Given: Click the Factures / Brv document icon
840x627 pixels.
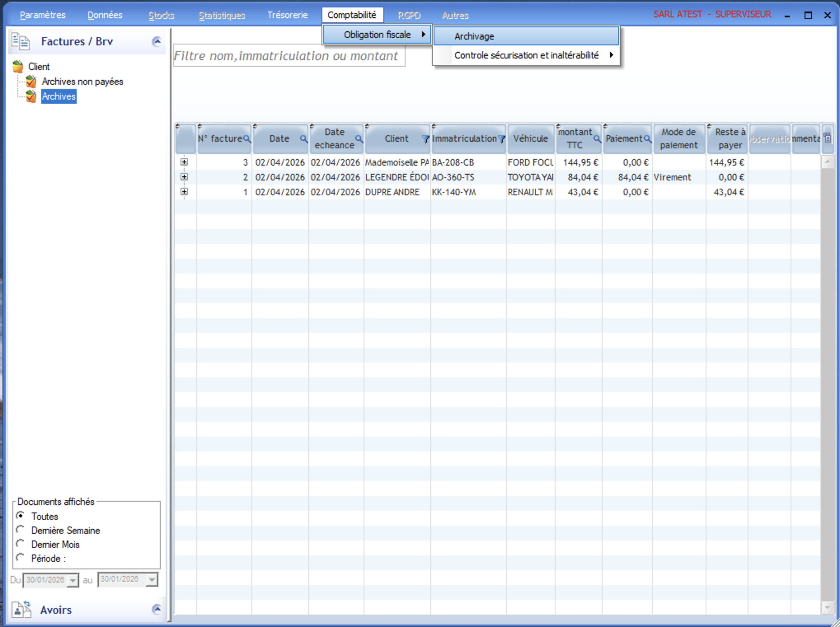Looking at the screenshot, I should click(x=21, y=42).
